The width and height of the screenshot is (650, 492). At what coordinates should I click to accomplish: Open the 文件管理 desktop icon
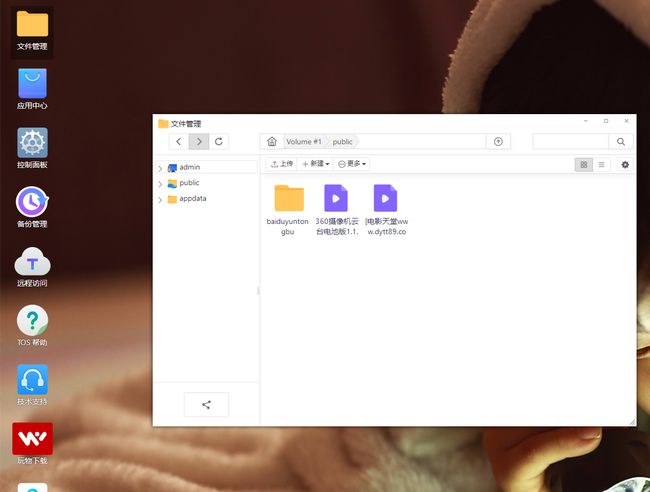tap(32, 31)
